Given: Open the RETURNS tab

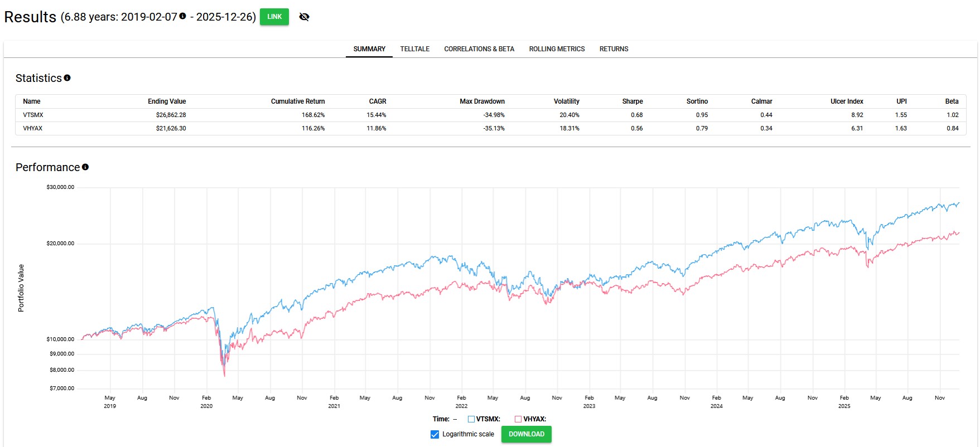Looking at the screenshot, I should pyautogui.click(x=614, y=49).
